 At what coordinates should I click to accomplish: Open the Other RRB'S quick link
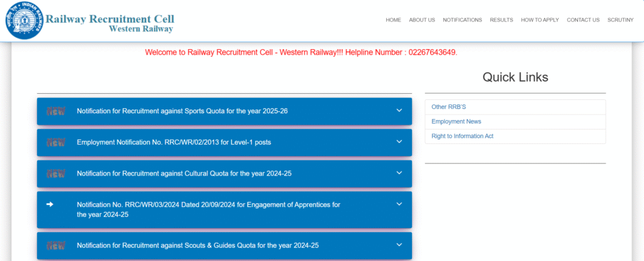click(448, 107)
